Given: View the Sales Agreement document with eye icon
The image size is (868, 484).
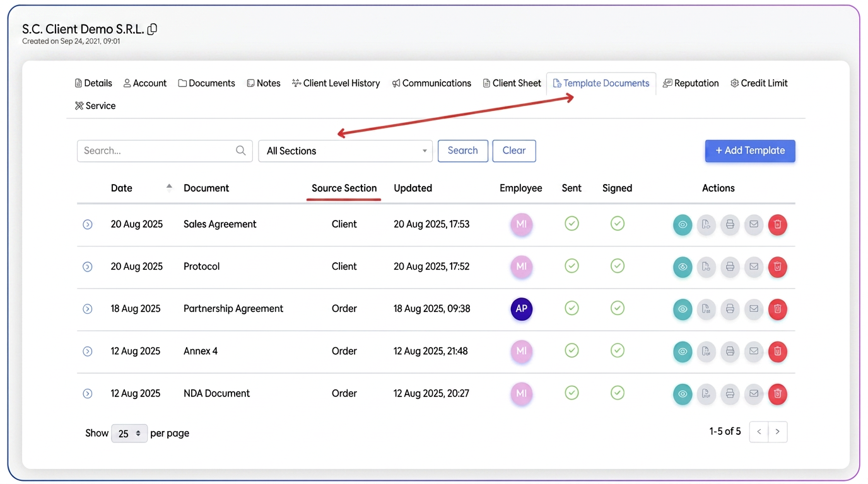Looking at the screenshot, I should [683, 224].
